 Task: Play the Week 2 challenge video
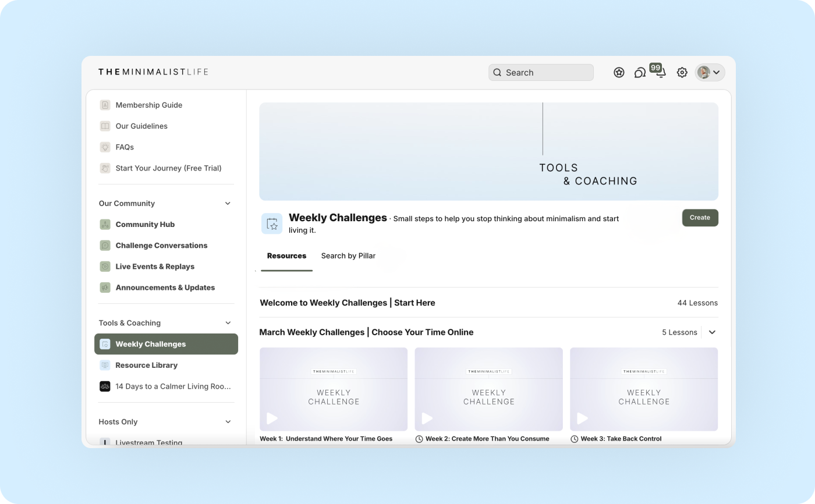(427, 418)
